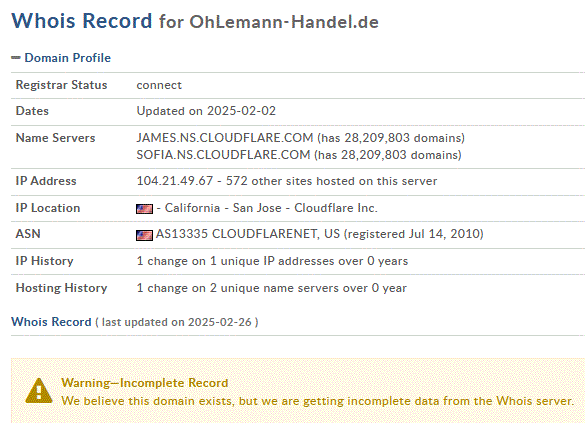Open the Whois Record section heading
The height and width of the screenshot is (424, 586).
click(x=51, y=322)
